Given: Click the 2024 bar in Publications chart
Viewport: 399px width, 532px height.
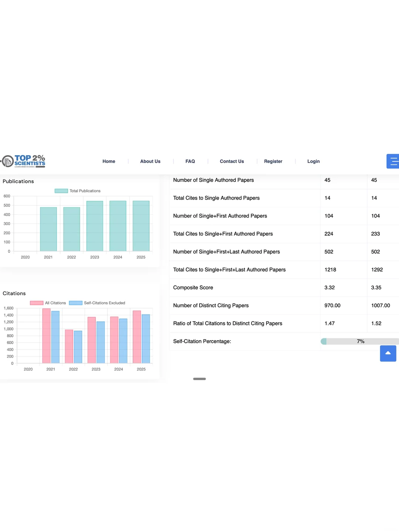Looking at the screenshot, I should [x=118, y=226].
